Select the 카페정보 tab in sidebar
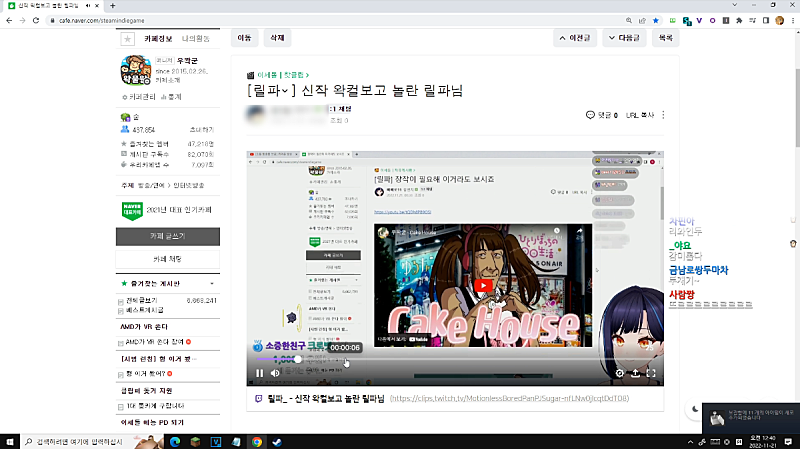 [158, 39]
